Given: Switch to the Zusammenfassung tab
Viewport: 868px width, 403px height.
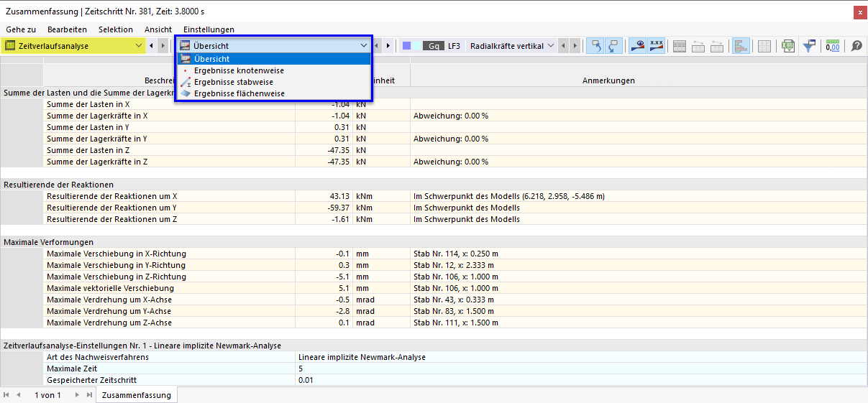Looking at the screenshot, I should [137, 395].
